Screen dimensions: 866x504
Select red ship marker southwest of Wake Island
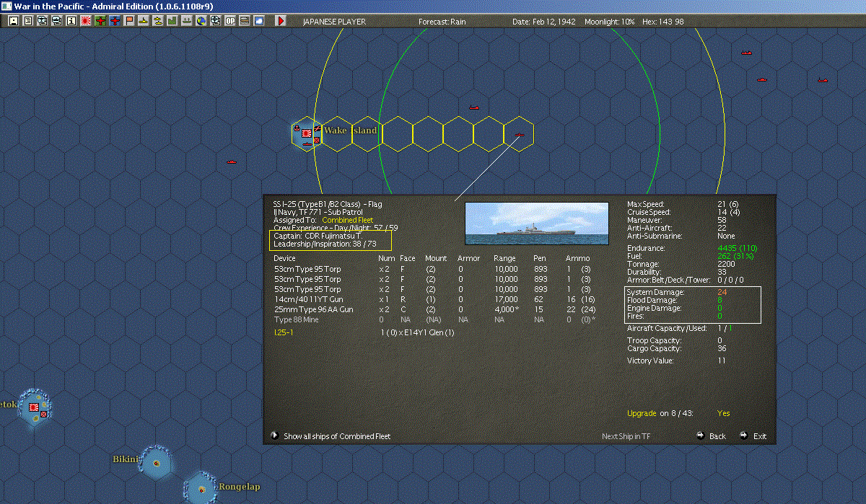coord(231,162)
